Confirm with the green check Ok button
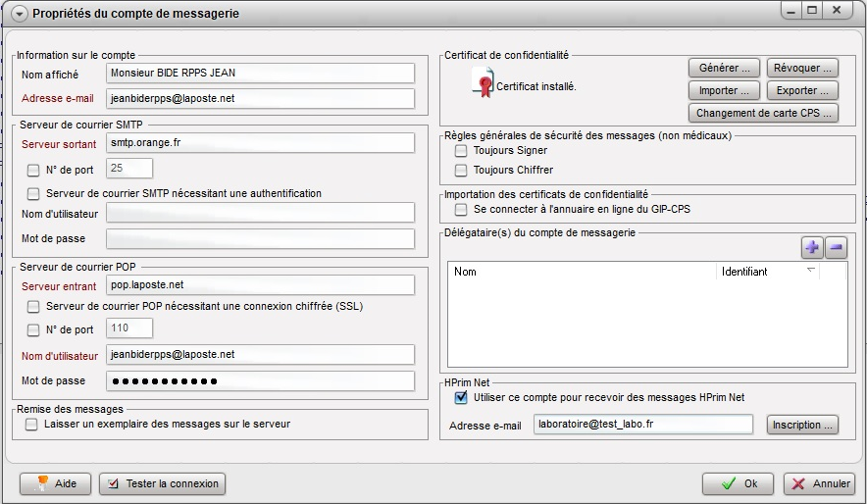 pyautogui.click(x=739, y=483)
